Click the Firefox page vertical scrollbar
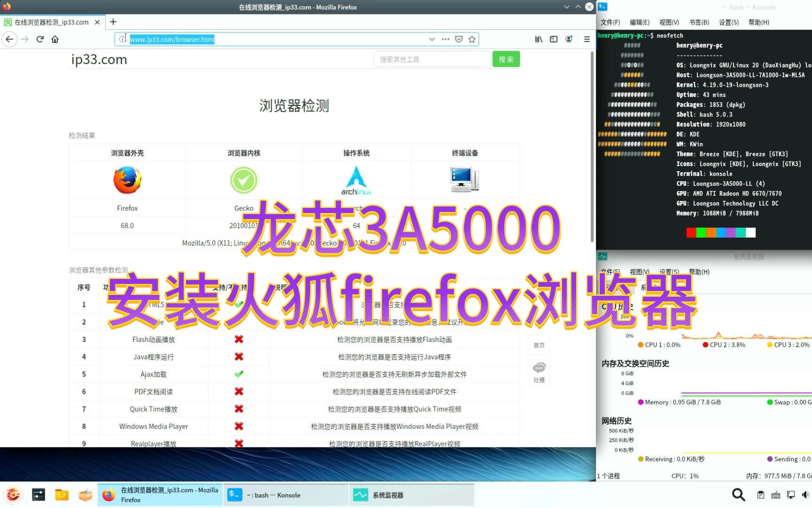The height and width of the screenshot is (508, 812). pos(592,147)
